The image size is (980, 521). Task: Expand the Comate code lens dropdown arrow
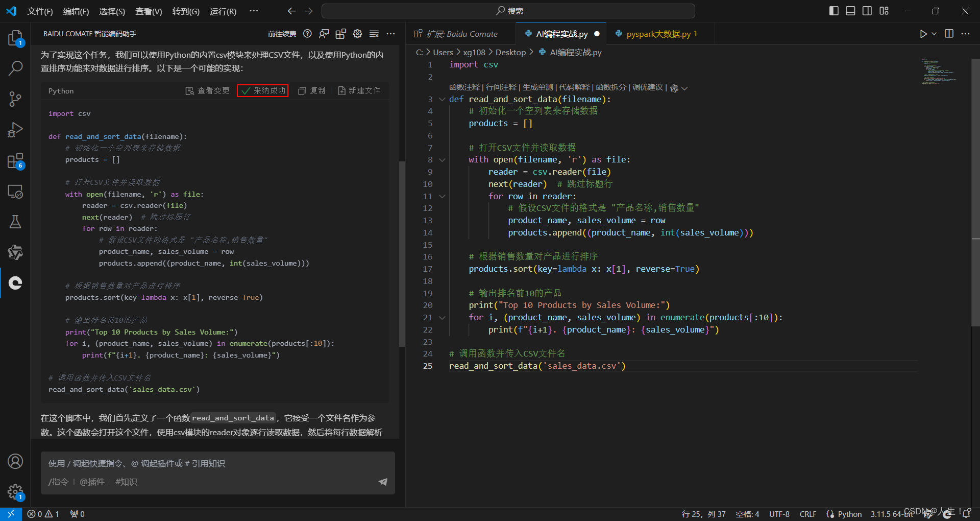tap(684, 88)
